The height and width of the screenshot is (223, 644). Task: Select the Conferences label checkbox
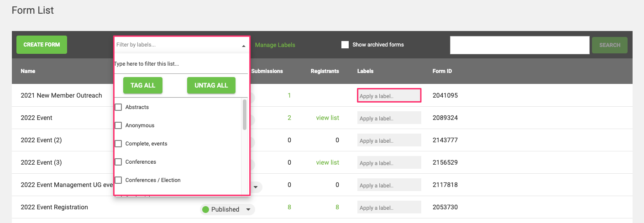[118, 162]
